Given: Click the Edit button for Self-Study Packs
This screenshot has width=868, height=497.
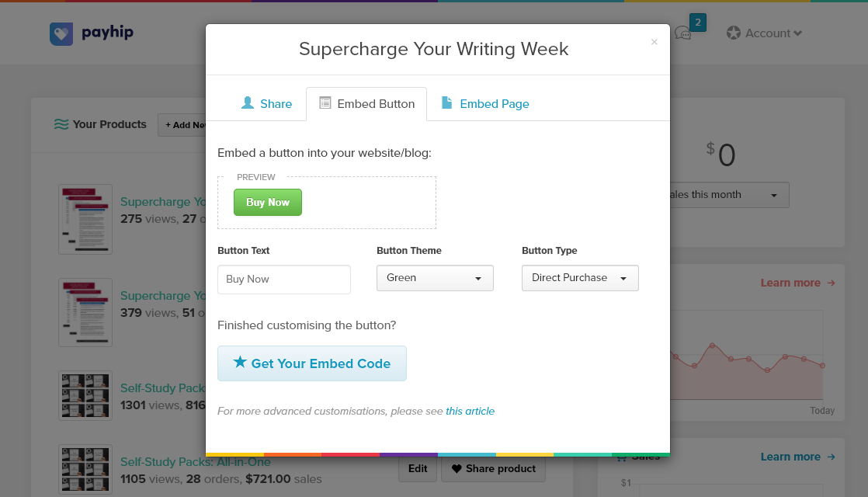Looking at the screenshot, I should click(x=418, y=469).
